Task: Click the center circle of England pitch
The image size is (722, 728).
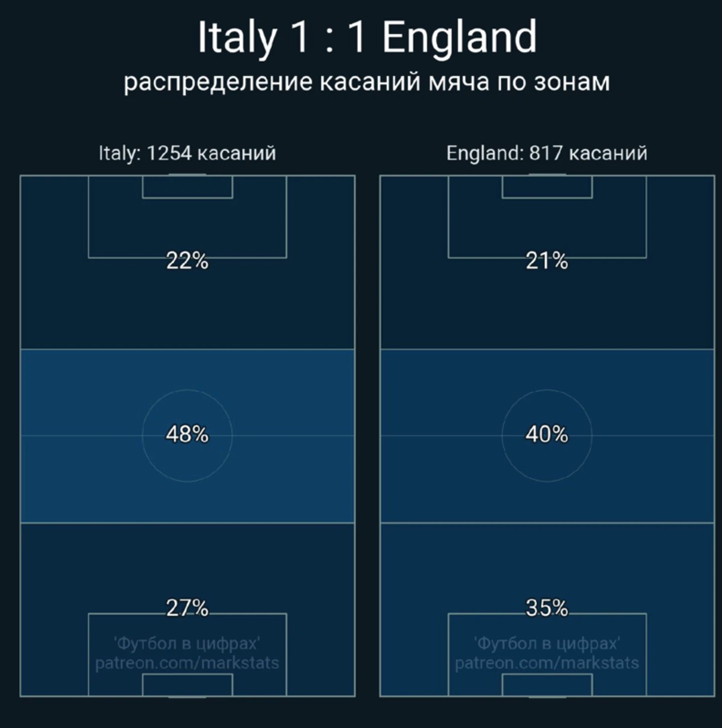Action: (547, 435)
